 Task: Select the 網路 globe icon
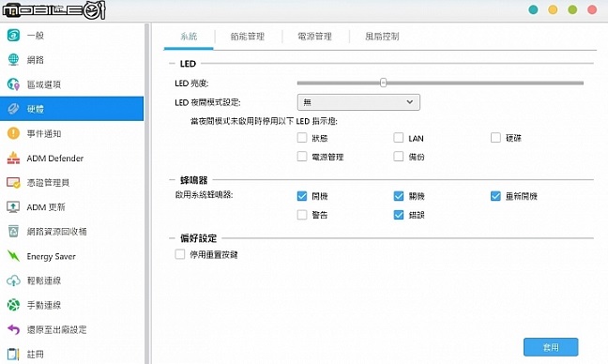(x=13, y=60)
